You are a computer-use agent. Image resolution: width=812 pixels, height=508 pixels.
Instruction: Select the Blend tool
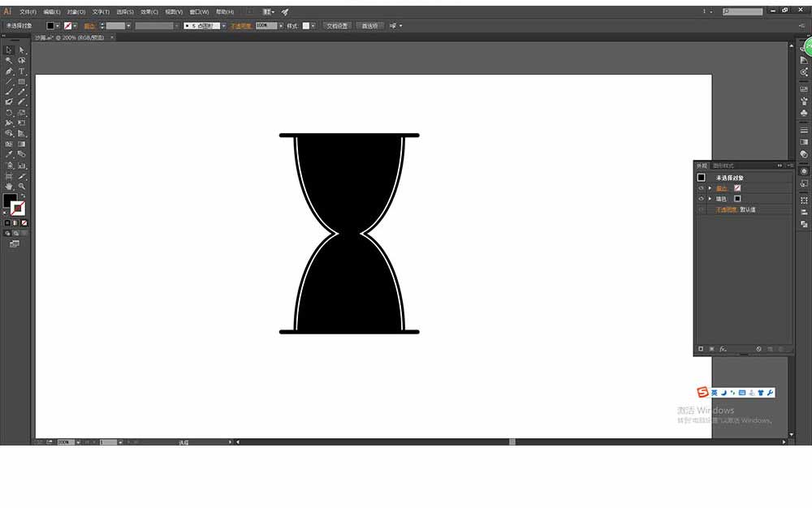point(22,154)
